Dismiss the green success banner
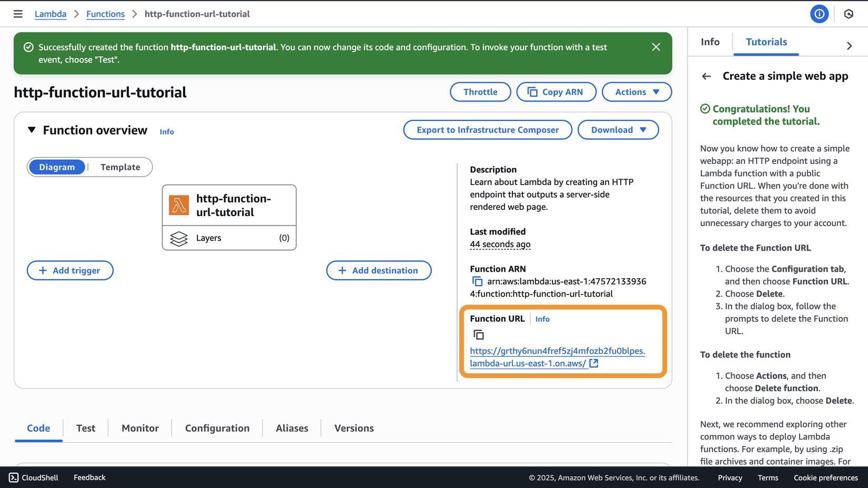The image size is (868, 488). pos(656,47)
